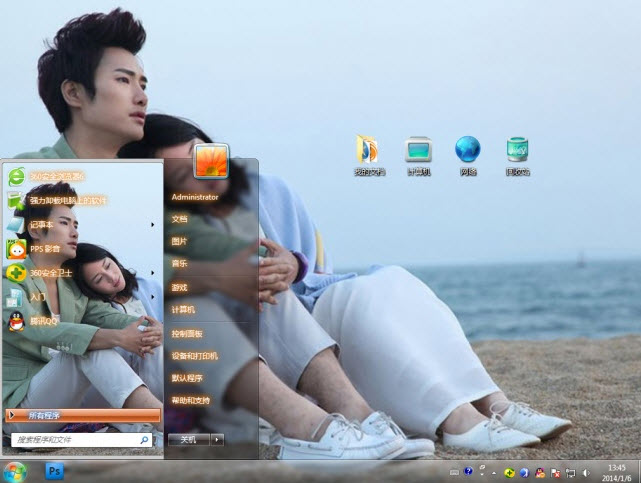Screen dimensions: 641x483
Task: Open 帮助和支持 (Help and Support)
Action: (191, 400)
